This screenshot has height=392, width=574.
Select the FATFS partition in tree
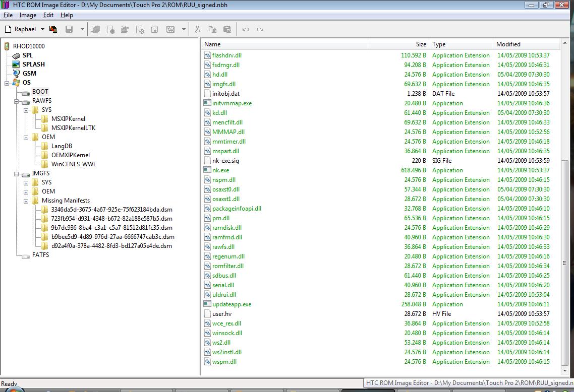pos(40,255)
